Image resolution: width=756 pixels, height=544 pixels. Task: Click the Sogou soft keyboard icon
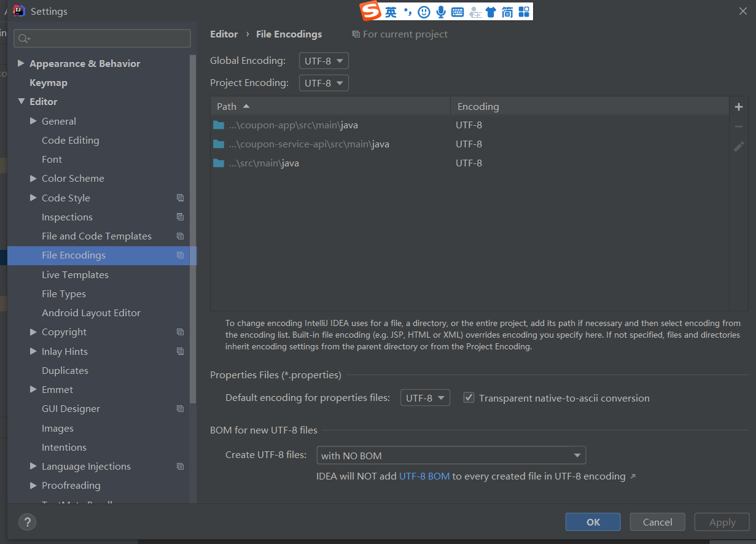[x=458, y=12]
